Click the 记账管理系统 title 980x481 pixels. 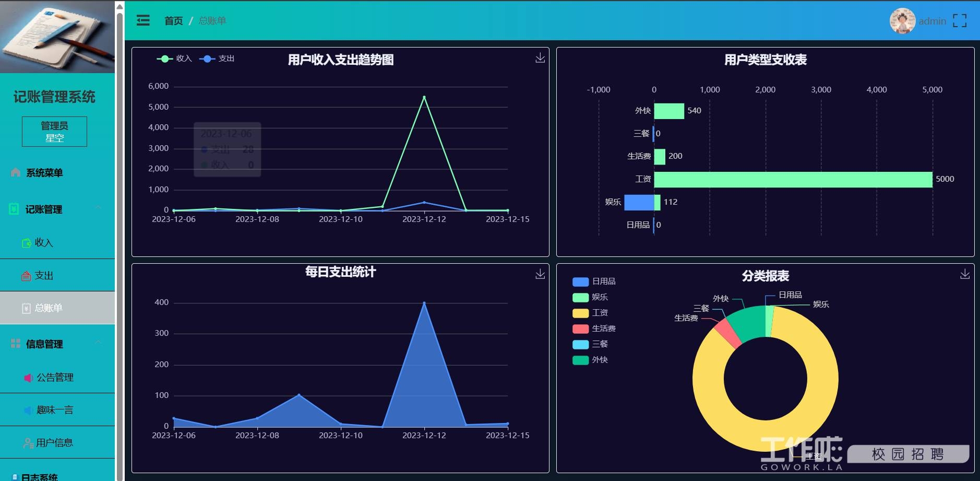point(54,97)
